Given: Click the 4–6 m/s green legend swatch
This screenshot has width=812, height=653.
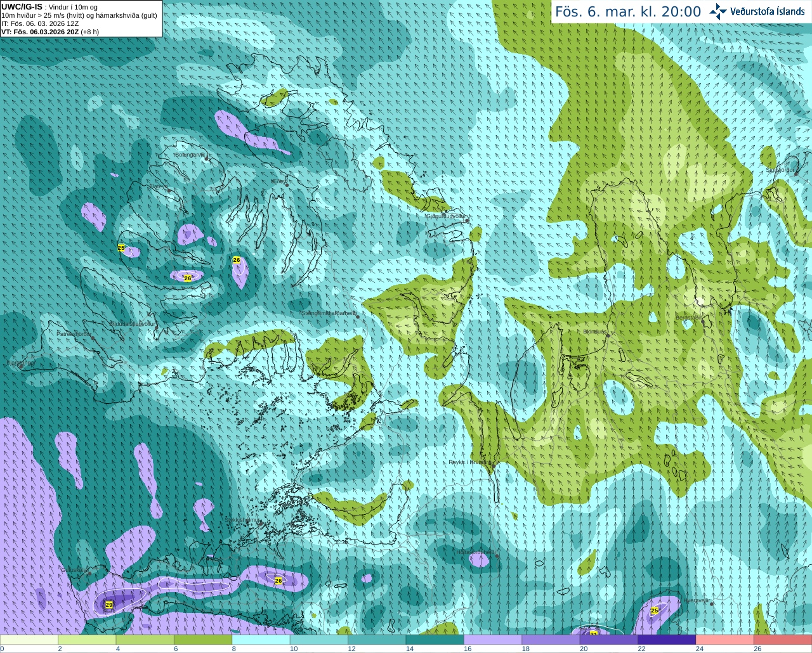Looking at the screenshot, I should [145, 640].
